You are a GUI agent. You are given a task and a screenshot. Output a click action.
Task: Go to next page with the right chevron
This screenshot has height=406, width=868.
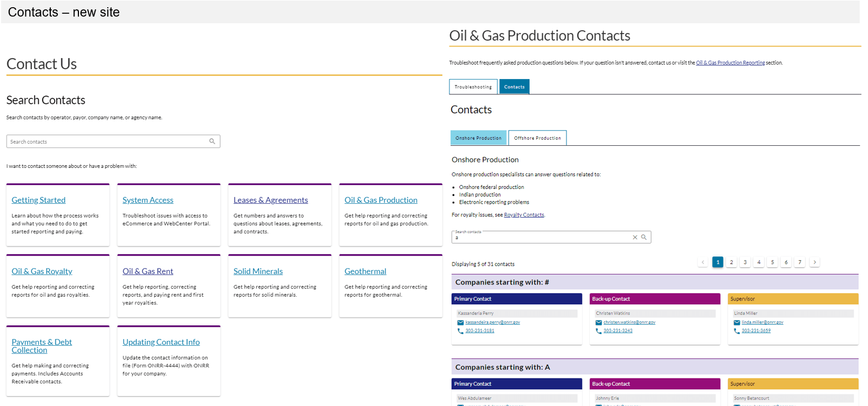814,262
